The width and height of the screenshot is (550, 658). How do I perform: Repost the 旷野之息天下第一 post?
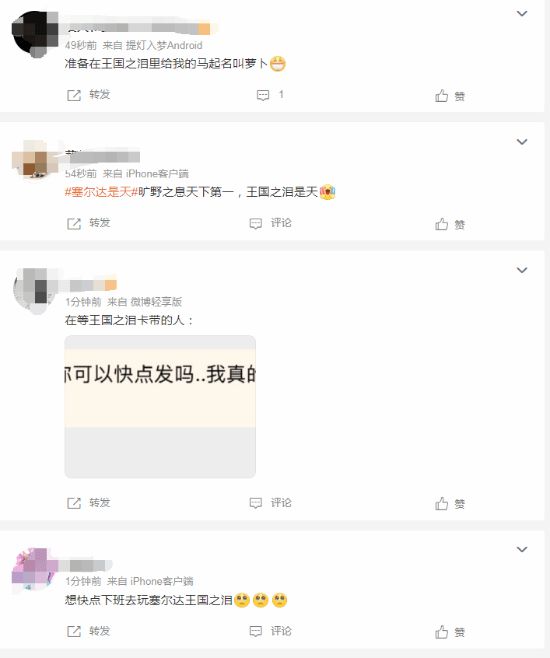coord(89,223)
